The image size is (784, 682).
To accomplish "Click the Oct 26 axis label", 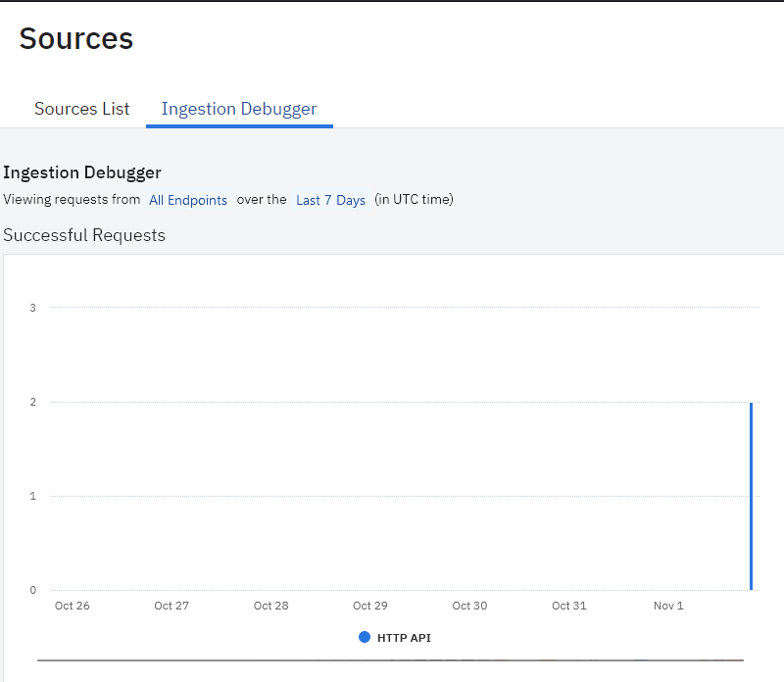I will [x=72, y=606].
